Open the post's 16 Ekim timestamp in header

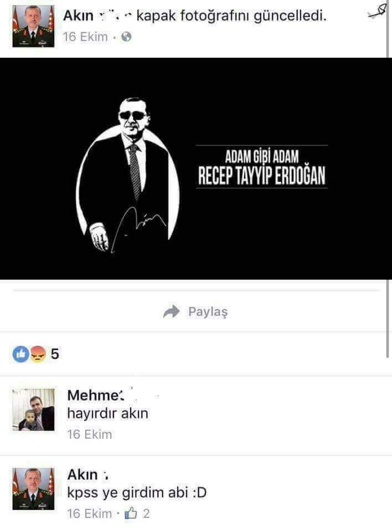coord(85,37)
